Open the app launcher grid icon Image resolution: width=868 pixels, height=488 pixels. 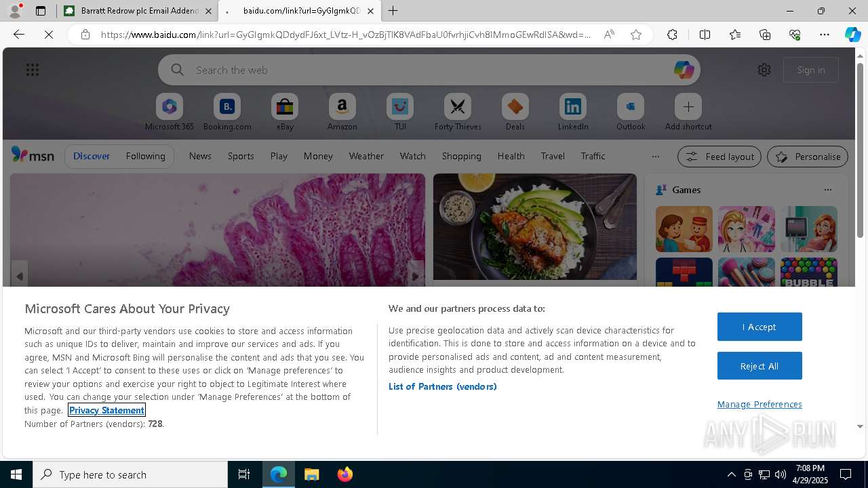[33, 70]
